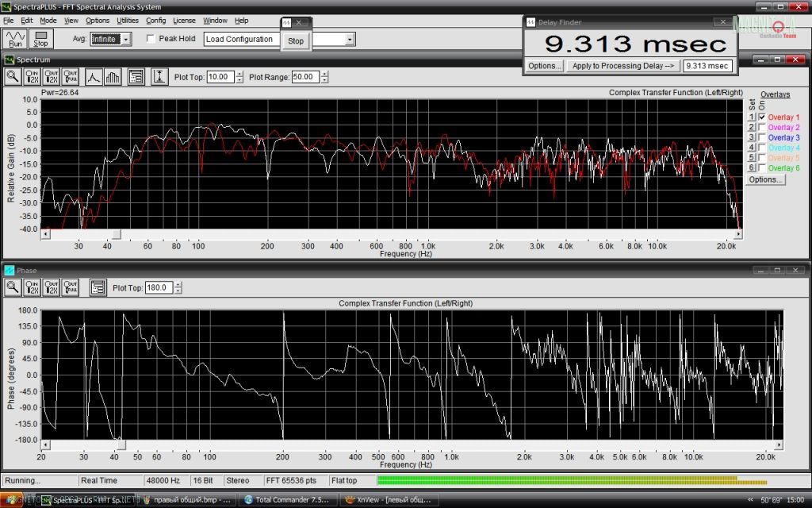Enable the Overlay 6 checkbox
The height and width of the screenshot is (508, 812).
click(x=762, y=168)
